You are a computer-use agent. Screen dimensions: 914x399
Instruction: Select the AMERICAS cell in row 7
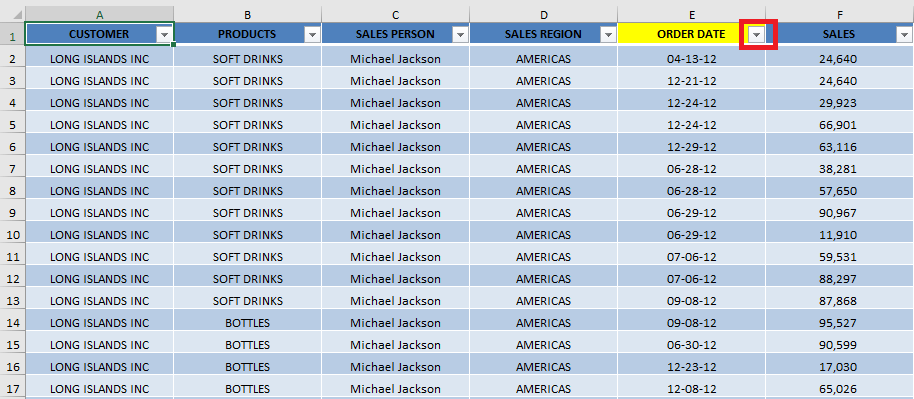tap(544, 169)
